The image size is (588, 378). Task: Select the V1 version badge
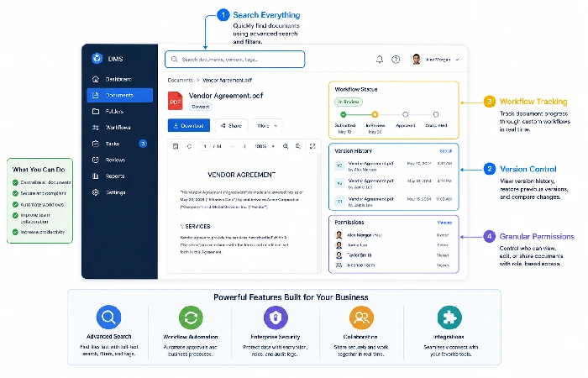(x=339, y=202)
